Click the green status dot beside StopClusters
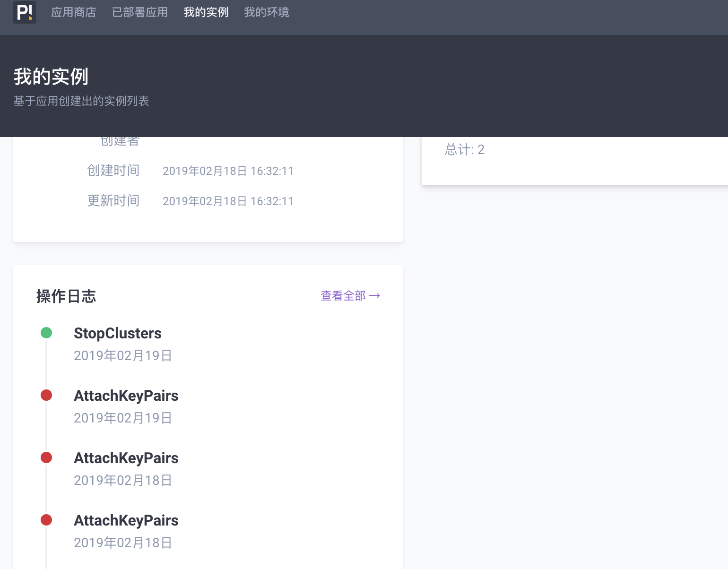The height and width of the screenshot is (569, 728). tap(46, 333)
